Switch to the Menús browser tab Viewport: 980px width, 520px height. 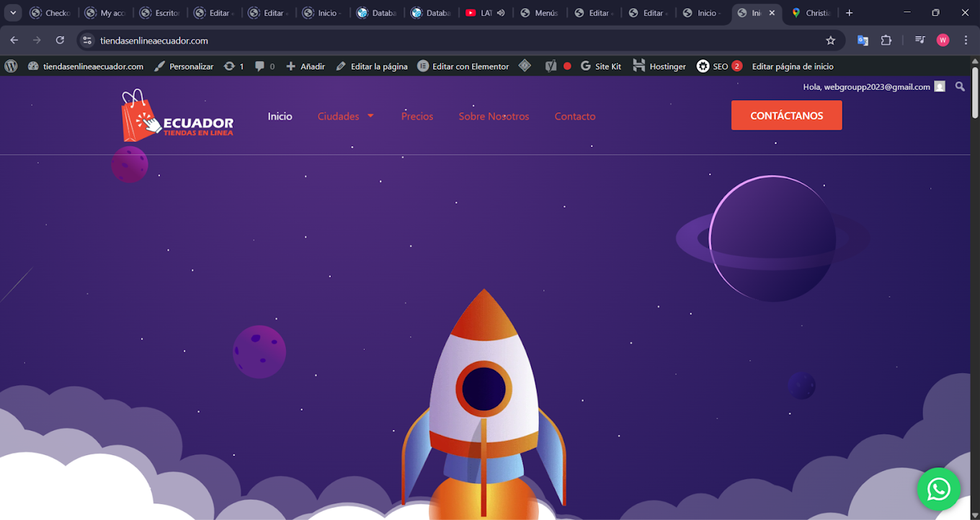point(539,13)
